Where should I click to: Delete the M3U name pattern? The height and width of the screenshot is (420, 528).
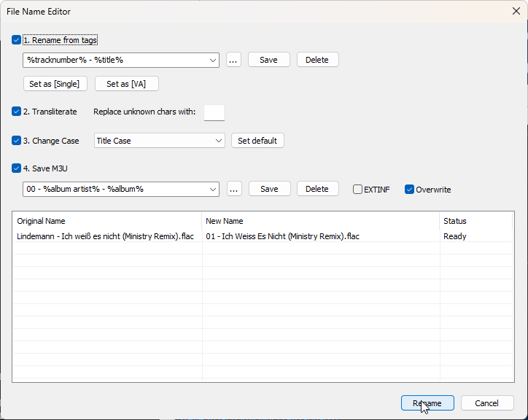point(317,189)
